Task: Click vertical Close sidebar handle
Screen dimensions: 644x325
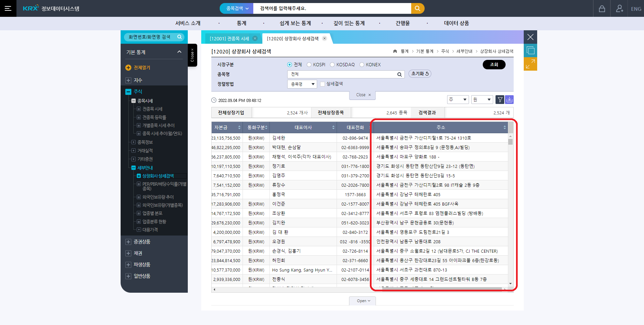Action: click(x=192, y=55)
